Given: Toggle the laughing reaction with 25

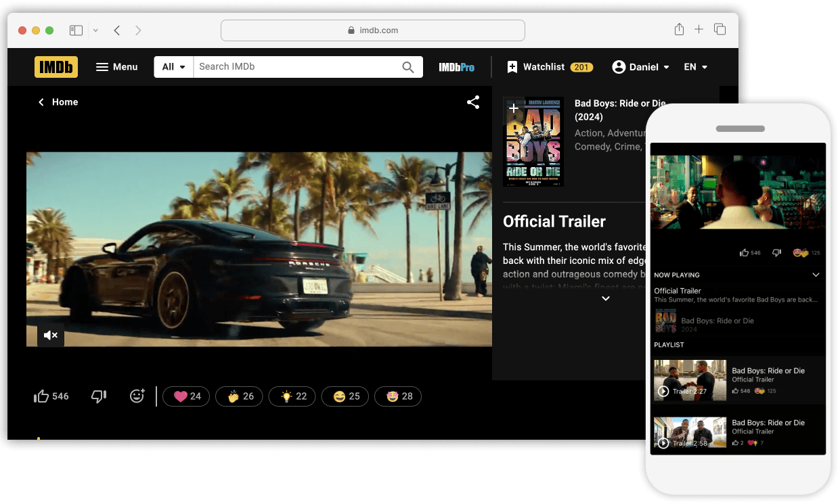Looking at the screenshot, I should pyautogui.click(x=345, y=396).
